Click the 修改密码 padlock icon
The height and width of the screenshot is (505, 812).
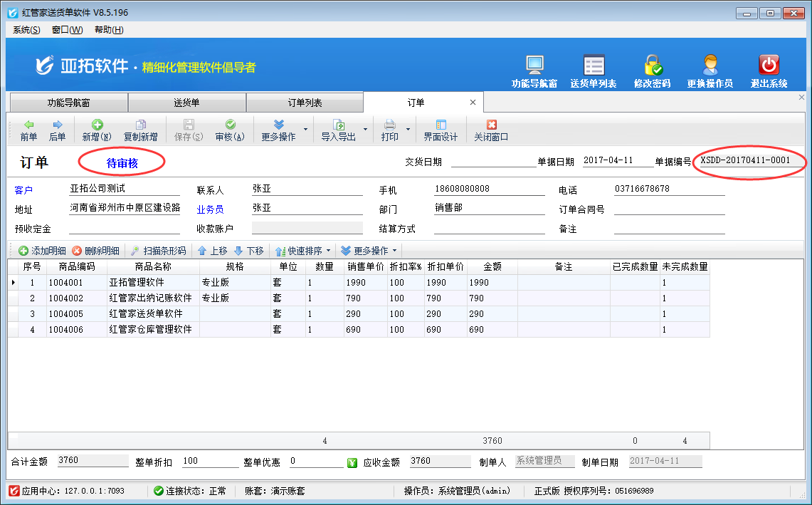coord(652,66)
